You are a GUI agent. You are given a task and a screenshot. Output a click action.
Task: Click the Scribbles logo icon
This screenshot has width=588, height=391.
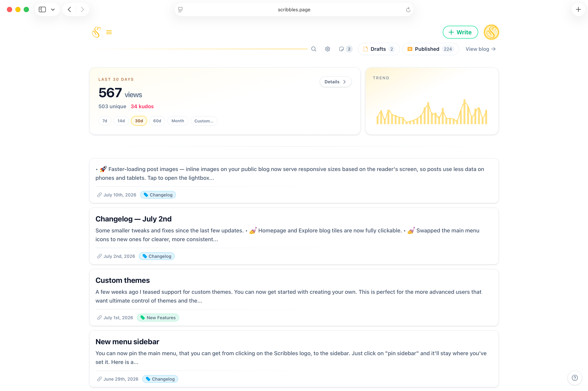click(96, 32)
